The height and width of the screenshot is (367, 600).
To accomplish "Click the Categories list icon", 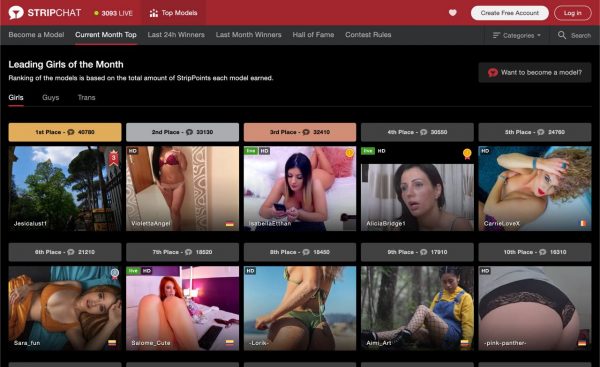I will 496,35.
